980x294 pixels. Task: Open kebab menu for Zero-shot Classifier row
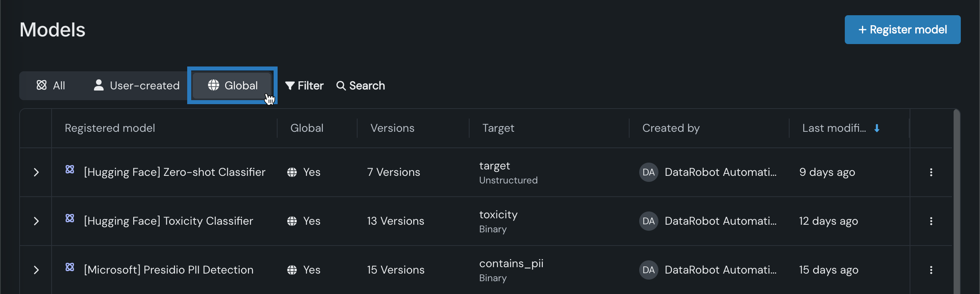[x=931, y=172]
